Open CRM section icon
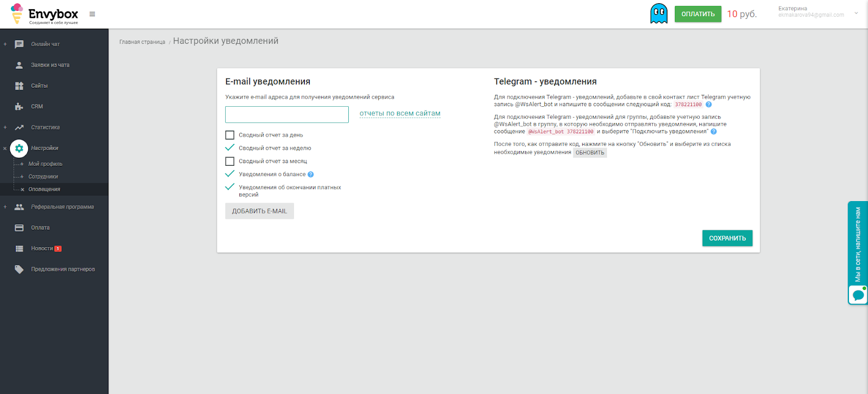This screenshot has width=868, height=394. [x=20, y=107]
